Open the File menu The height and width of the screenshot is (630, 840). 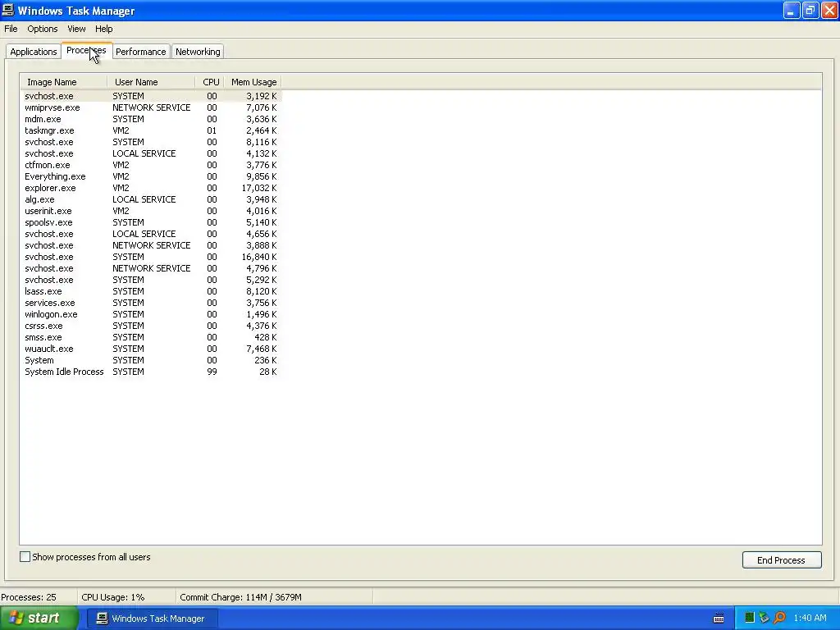click(x=11, y=29)
